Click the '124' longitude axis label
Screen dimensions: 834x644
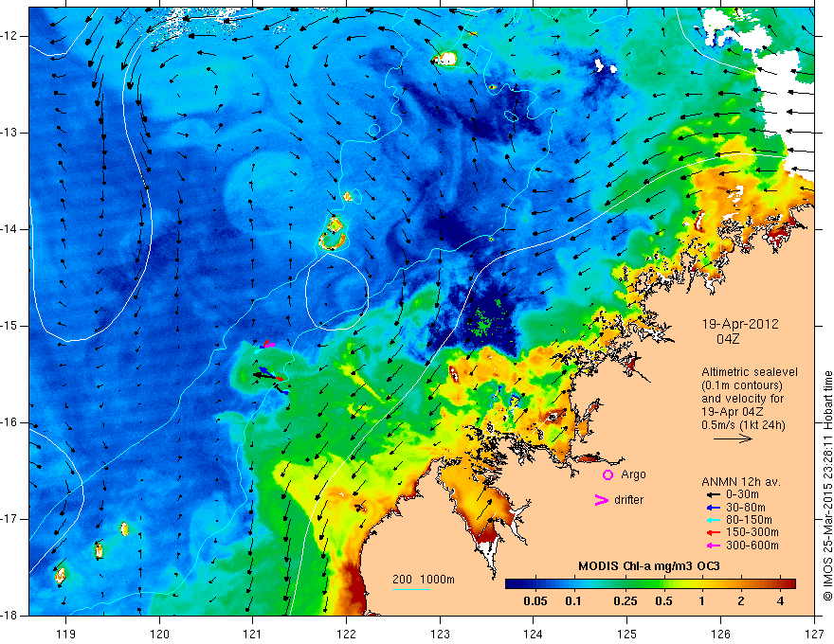point(534,634)
